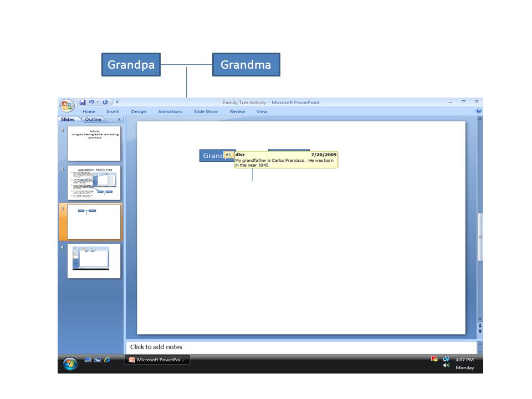Select the large Grandpa box
This screenshot has width=532, height=399.
pyautogui.click(x=131, y=64)
